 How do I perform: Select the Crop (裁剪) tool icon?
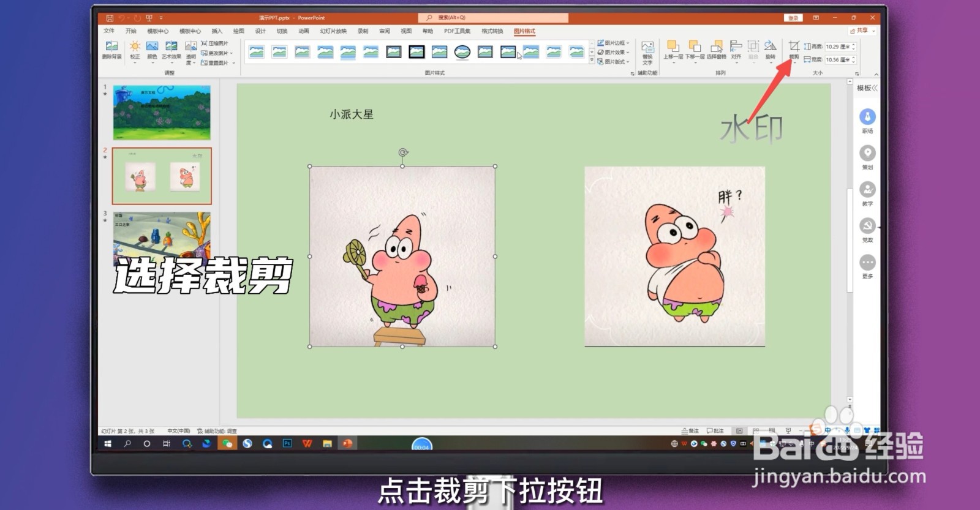coord(794,47)
